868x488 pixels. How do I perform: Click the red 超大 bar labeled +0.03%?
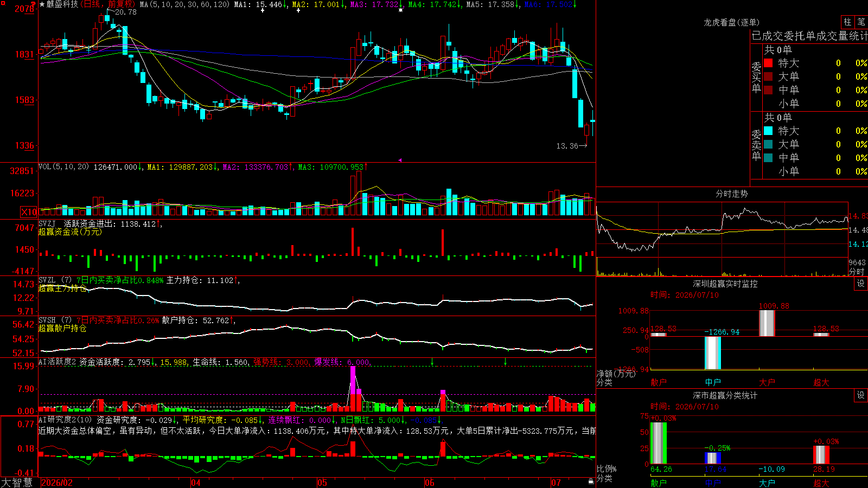point(821,455)
